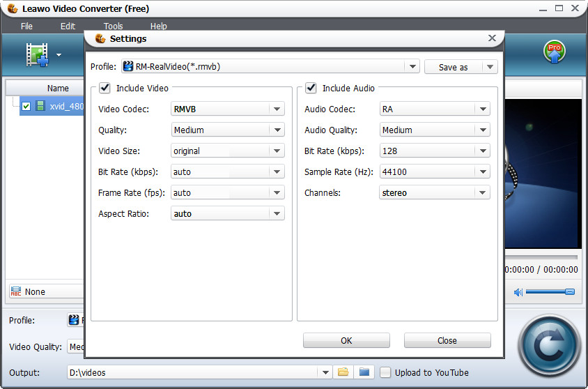Viewport: 588px width, 389px height.
Task: Open the File menu
Action: [x=26, y=26]
